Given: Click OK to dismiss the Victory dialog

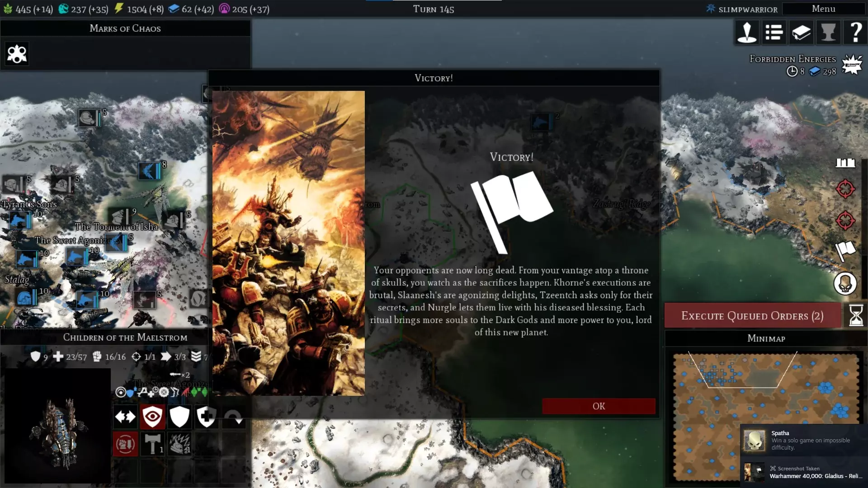Looking at the screenshot, I should 598,406.
